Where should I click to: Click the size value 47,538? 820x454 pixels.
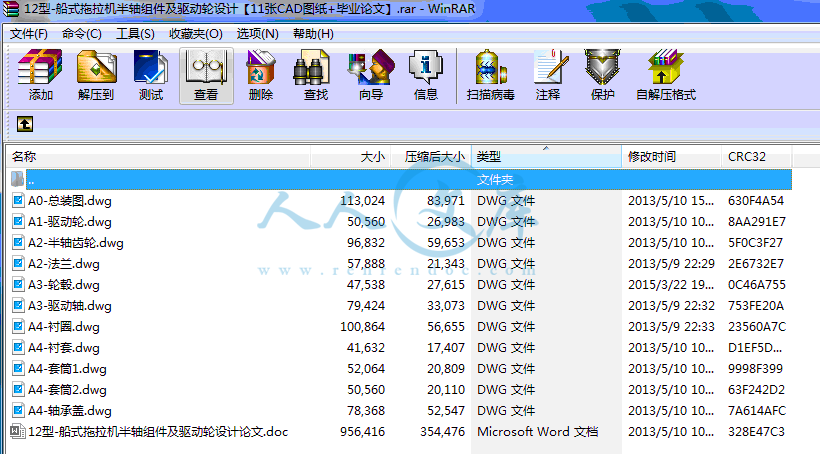click(366, 285)
